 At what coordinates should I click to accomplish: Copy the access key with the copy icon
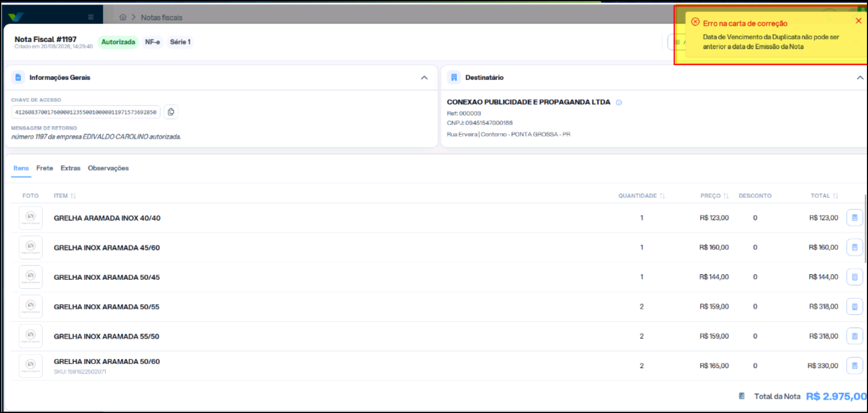[171, 112]
